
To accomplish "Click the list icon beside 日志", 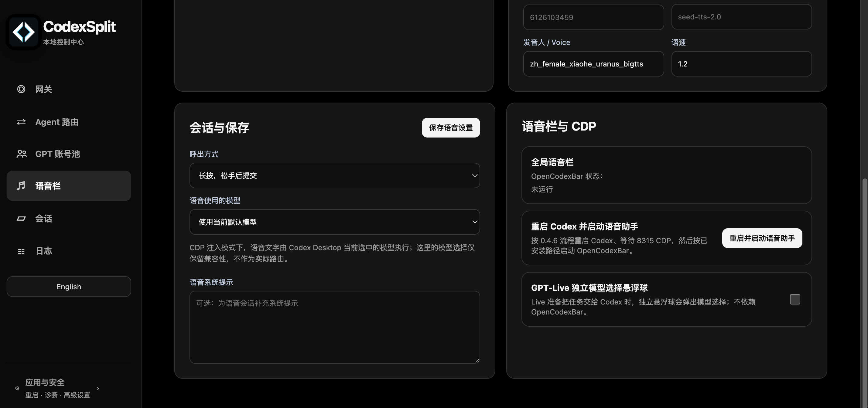I will coord(21,251).
